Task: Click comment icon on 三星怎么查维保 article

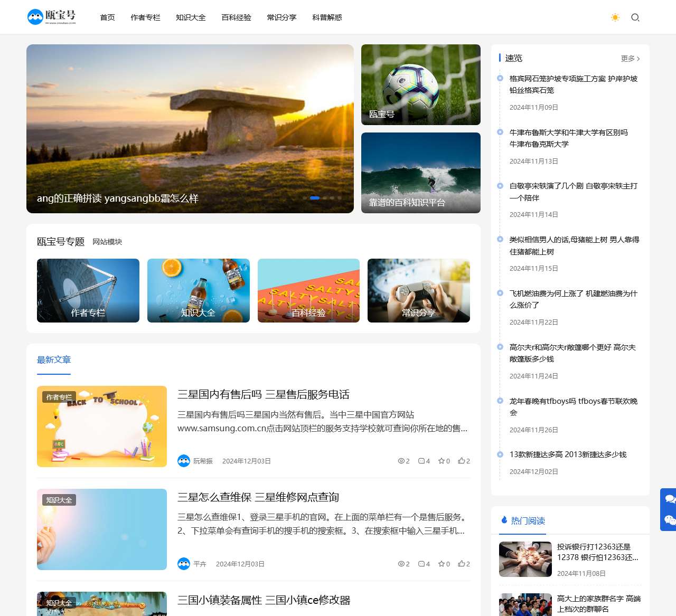Action: pos(421,564)
